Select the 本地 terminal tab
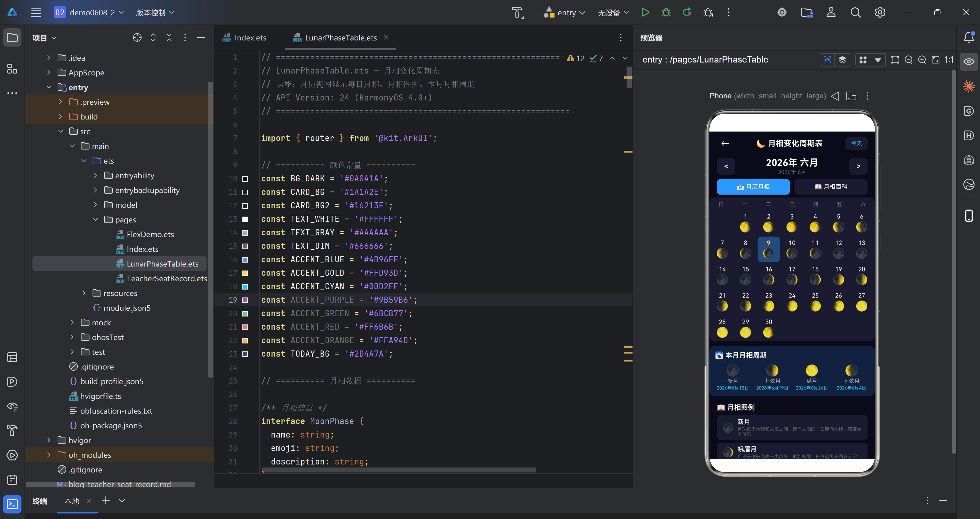 coord(71,501)
